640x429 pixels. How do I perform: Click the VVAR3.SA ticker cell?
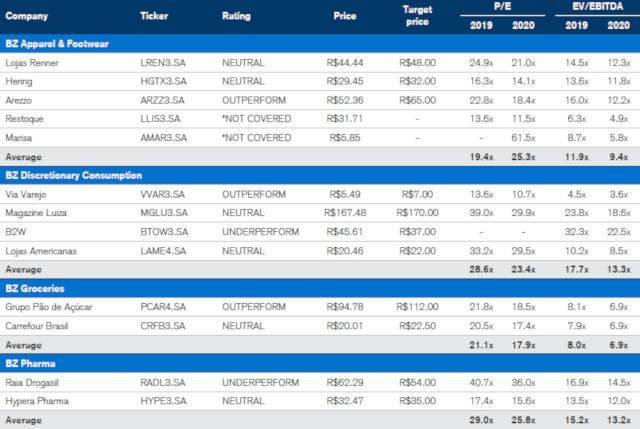162,194
